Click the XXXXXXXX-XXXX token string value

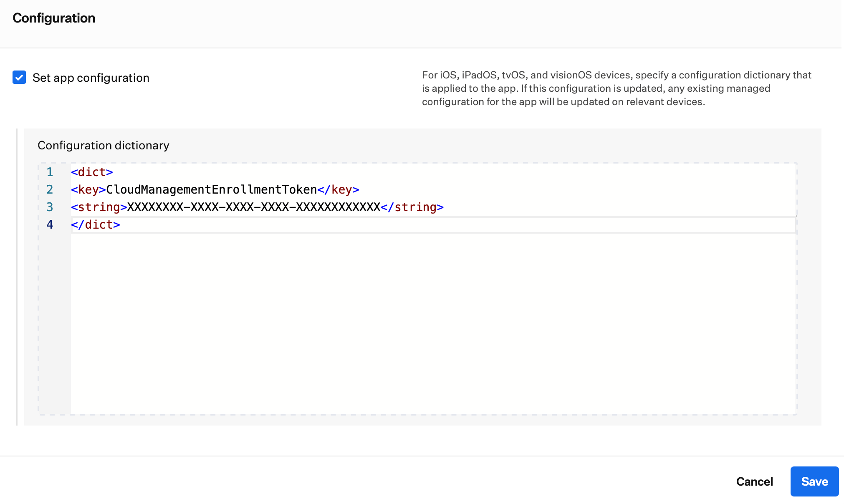[254, 207]
